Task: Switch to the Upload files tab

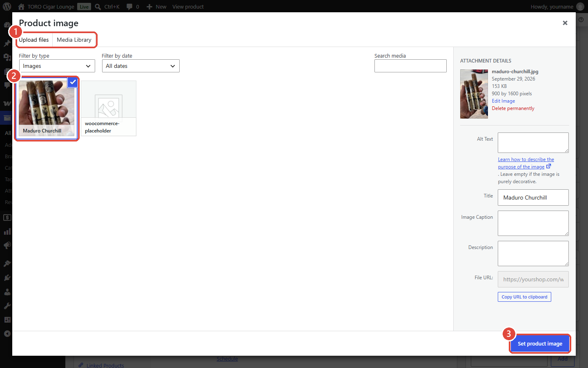Action: point(34,40)
